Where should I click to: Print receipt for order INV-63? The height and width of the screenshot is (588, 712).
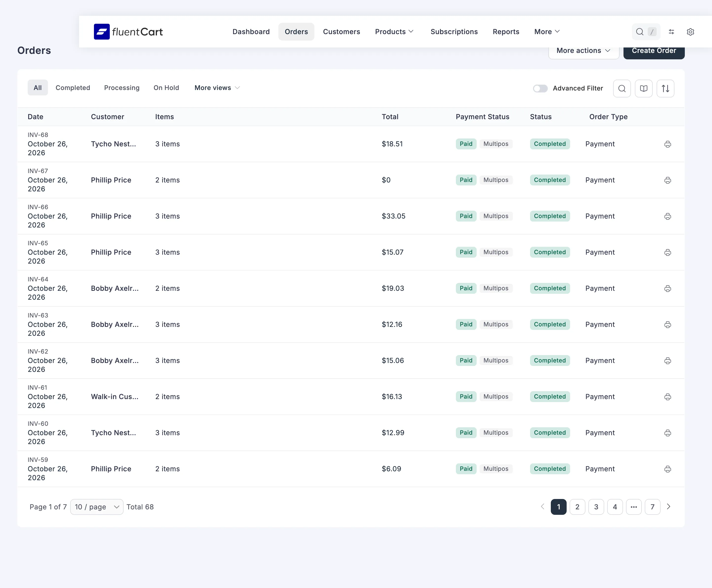667,324
